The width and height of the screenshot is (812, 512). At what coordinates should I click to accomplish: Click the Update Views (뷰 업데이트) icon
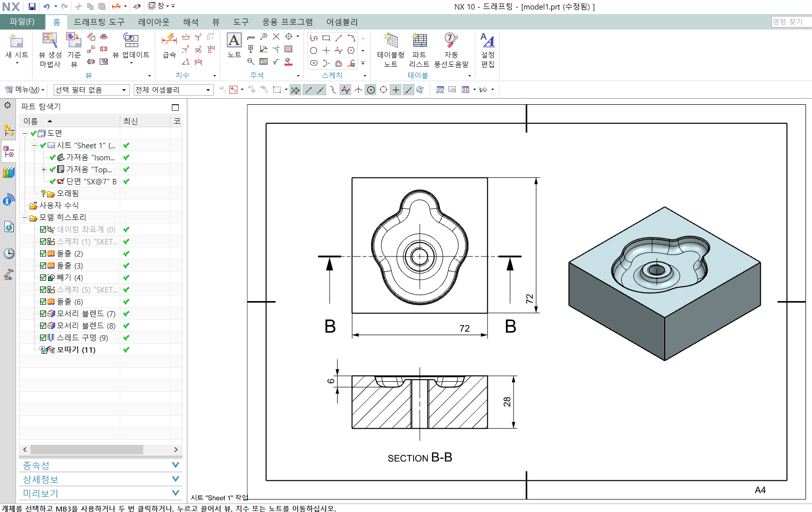(131, 41)
